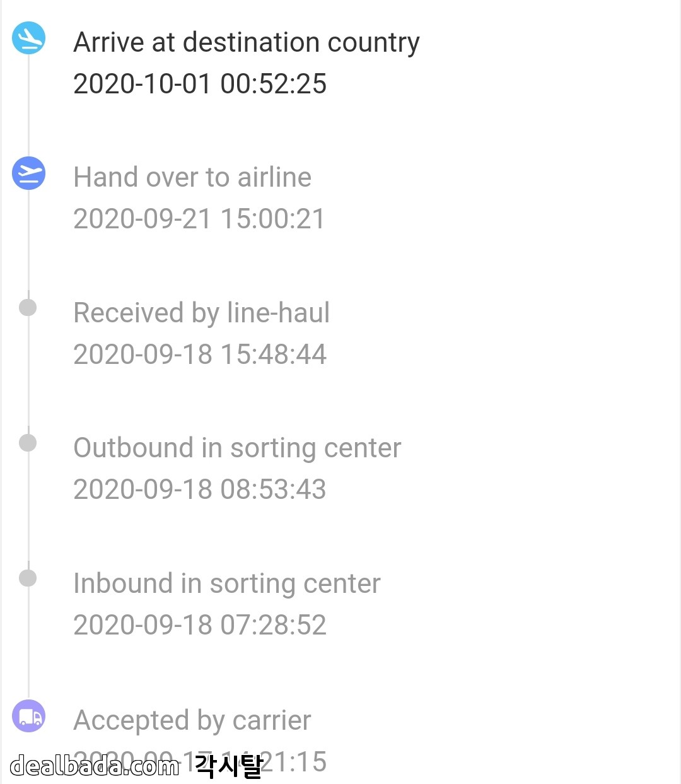
Task: Click the Arrive at destination country status
Action: pyautogui.click(x=246, y=43)
